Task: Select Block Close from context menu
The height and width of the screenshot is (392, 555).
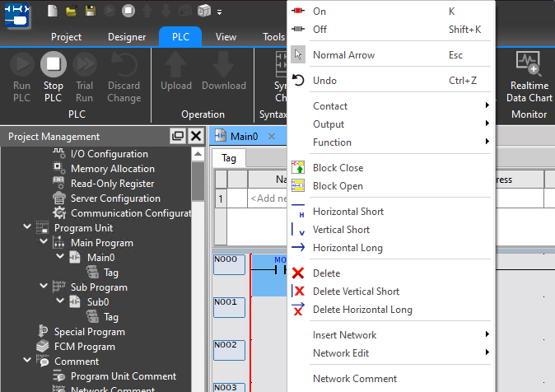Action: click(338, 168)
